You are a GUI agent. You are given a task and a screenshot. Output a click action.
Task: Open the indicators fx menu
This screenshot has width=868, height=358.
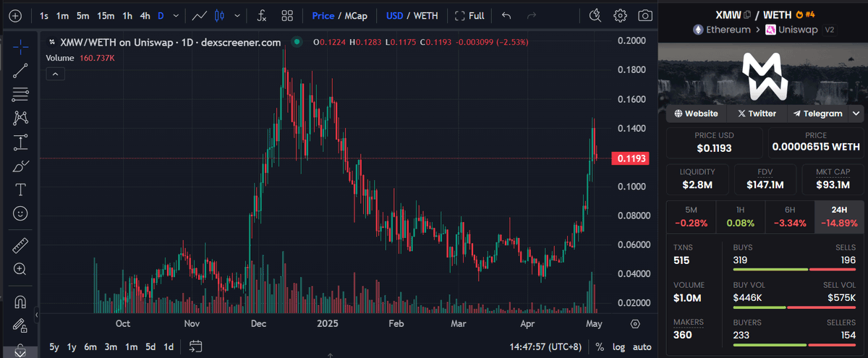tap(262, 15)
